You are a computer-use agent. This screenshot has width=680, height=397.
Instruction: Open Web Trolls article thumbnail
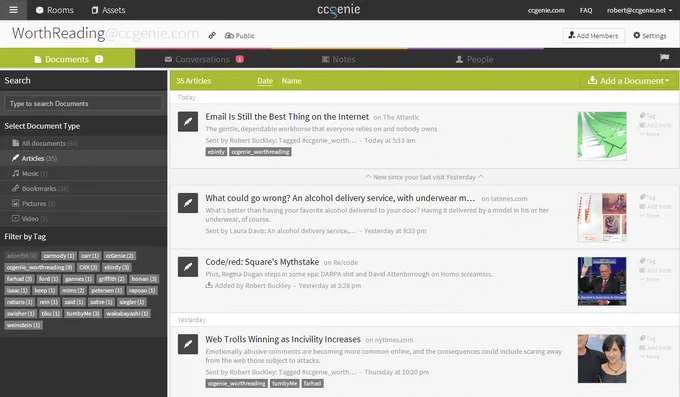click(x=602, y=358)
